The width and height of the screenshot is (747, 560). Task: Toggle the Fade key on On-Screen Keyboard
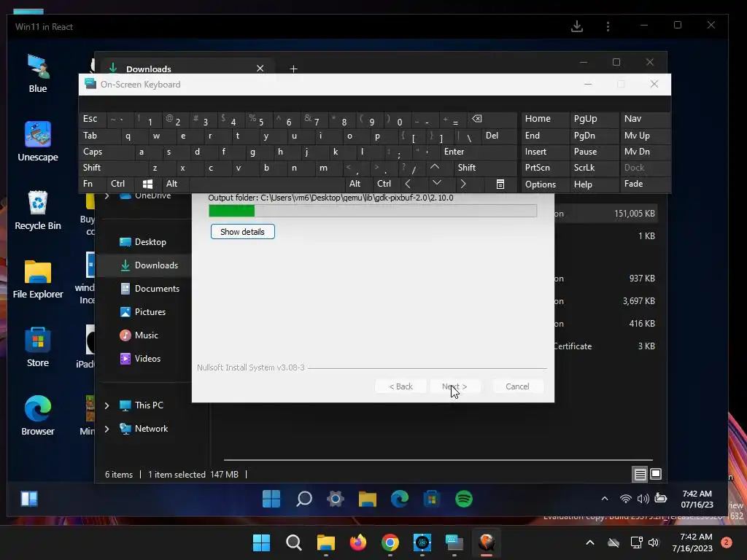coord(645,184)
